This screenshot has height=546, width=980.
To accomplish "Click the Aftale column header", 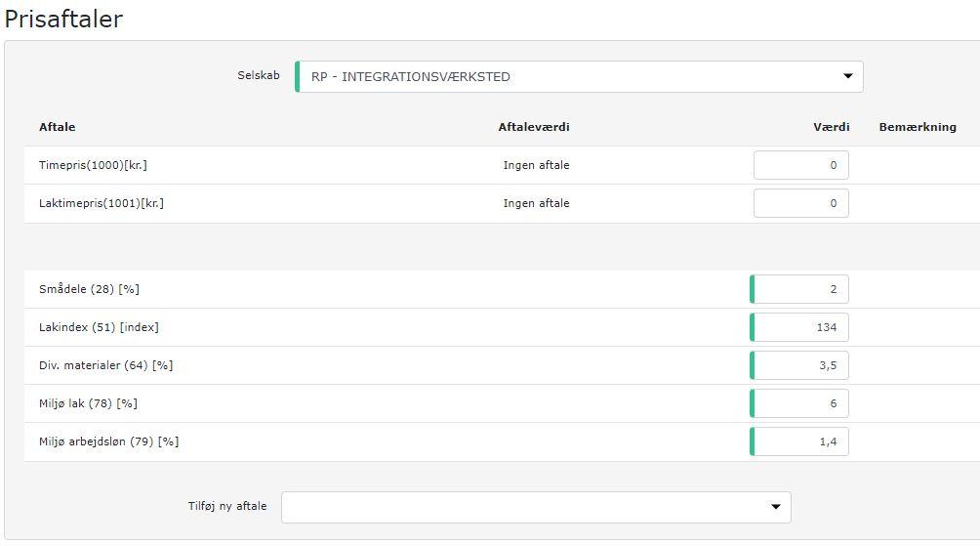I will [x=57, y=127].
